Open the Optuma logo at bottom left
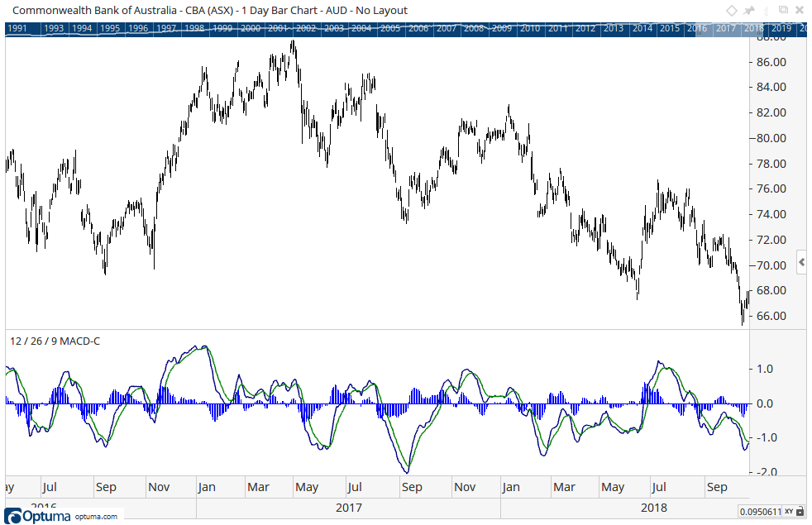The height and width of the screenshot is (525, 812). 38,516
